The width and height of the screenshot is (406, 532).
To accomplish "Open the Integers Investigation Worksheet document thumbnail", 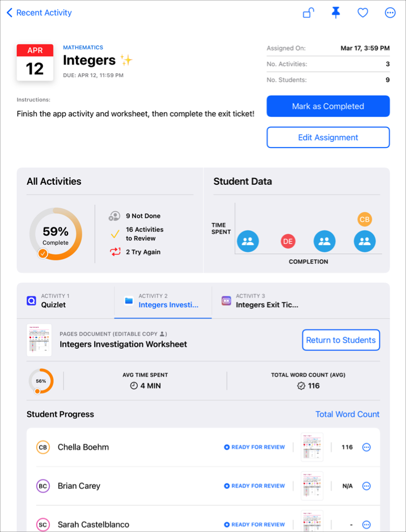I will [x=39, y=340].
